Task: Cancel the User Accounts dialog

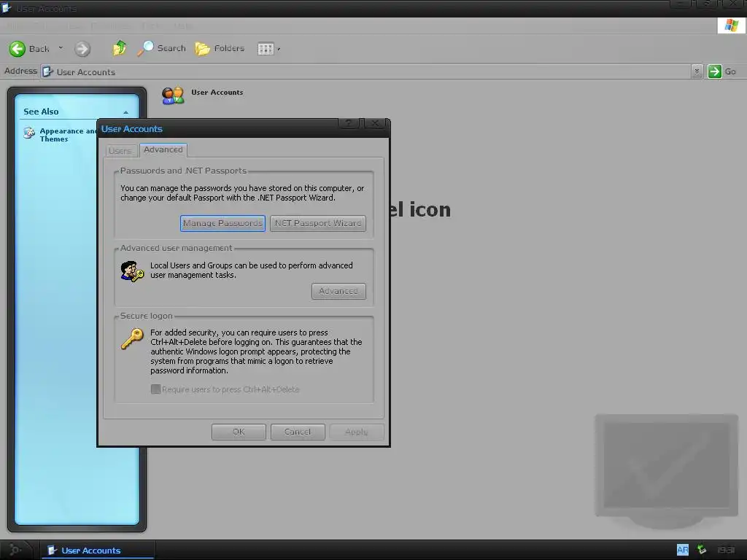Action: [x=298, y=432]
